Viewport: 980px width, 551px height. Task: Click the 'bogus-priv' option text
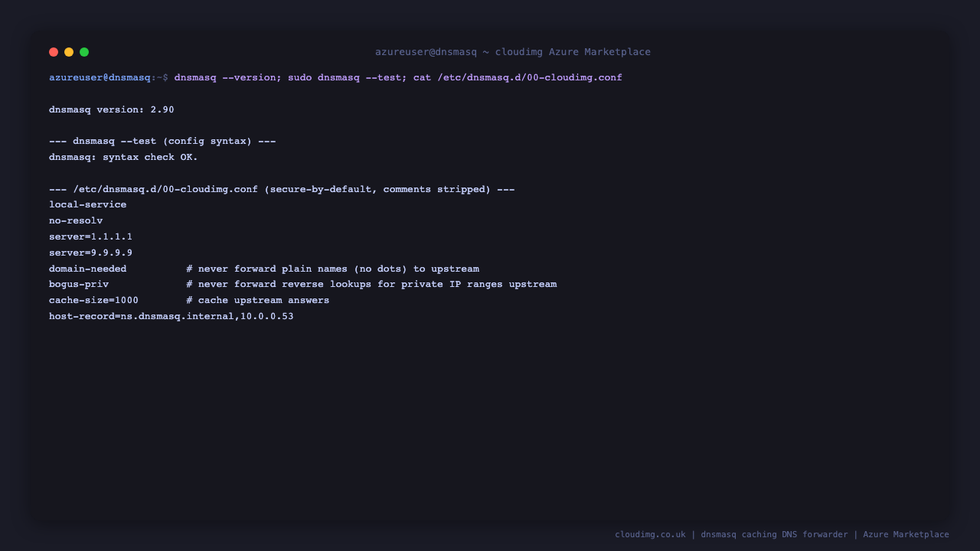[79, 284]
